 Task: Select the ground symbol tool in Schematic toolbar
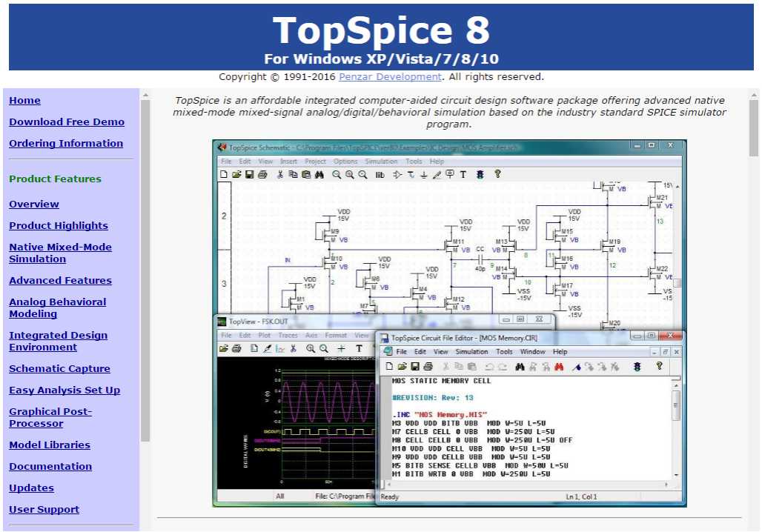coord(424,175)
